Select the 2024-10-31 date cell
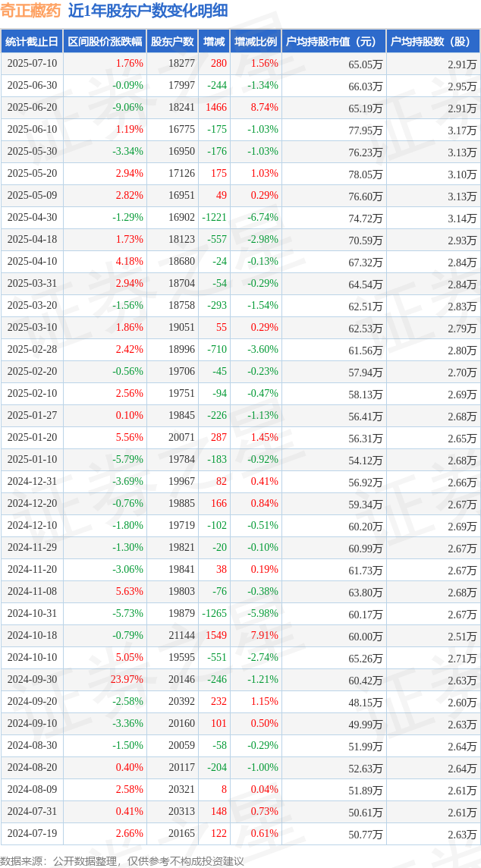 [x=32, y=613]
